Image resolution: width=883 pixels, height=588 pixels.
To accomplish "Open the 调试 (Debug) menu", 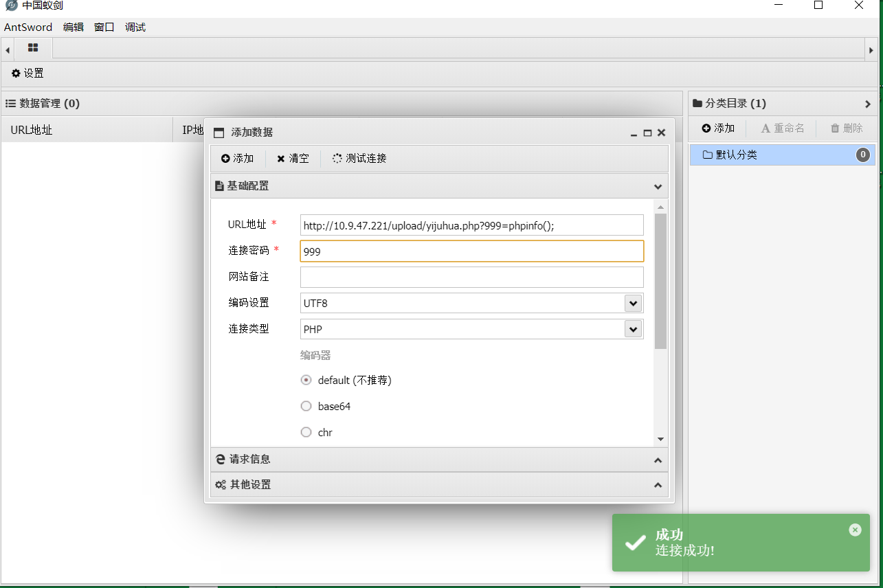I will click(x=135, y=27).
